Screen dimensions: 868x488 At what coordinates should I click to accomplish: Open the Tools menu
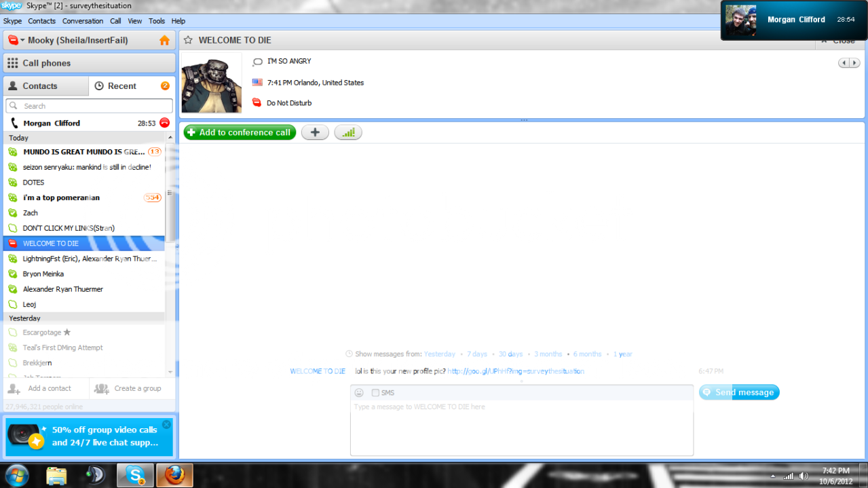(157, 21)
